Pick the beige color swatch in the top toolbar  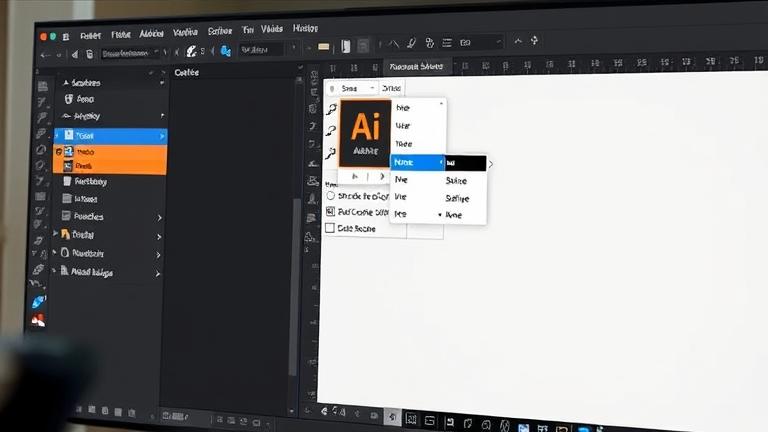click(324, 47)
